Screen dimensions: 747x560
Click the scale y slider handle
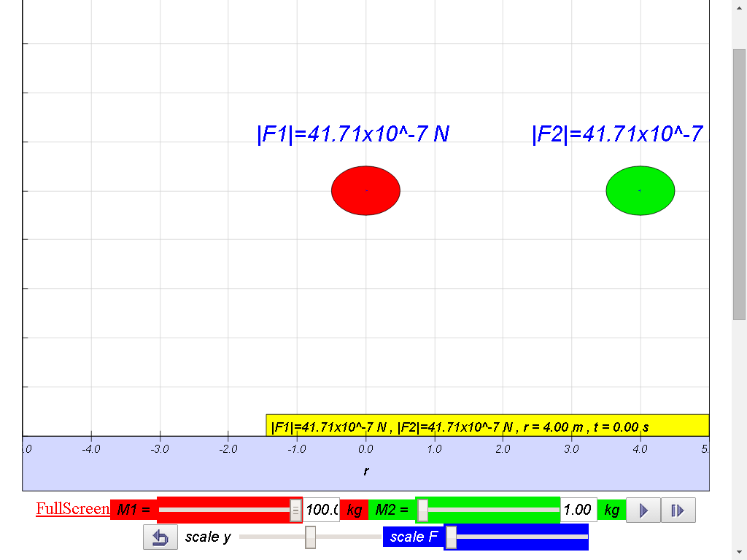(x=310, y=537)
